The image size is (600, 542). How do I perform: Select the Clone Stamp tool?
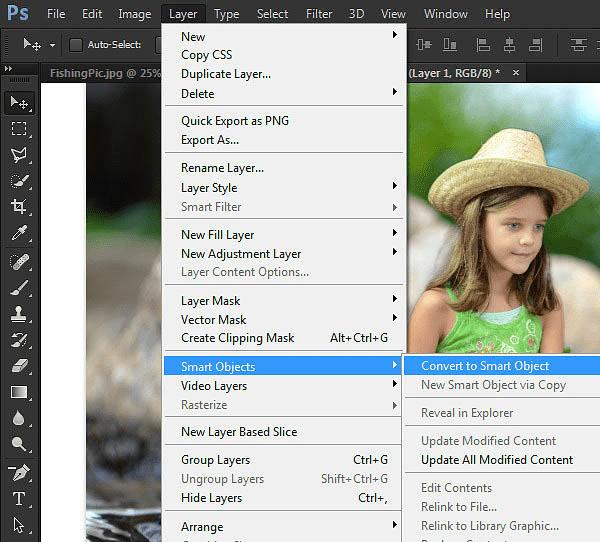19,313
